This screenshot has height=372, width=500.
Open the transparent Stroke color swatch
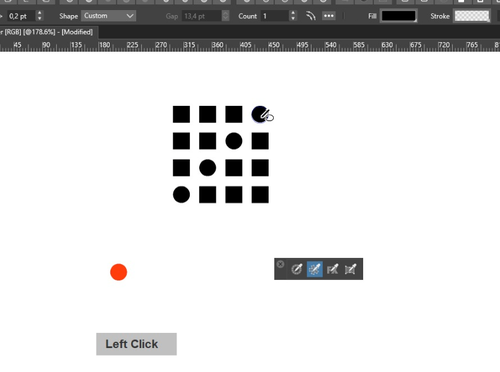coord(472,16)
